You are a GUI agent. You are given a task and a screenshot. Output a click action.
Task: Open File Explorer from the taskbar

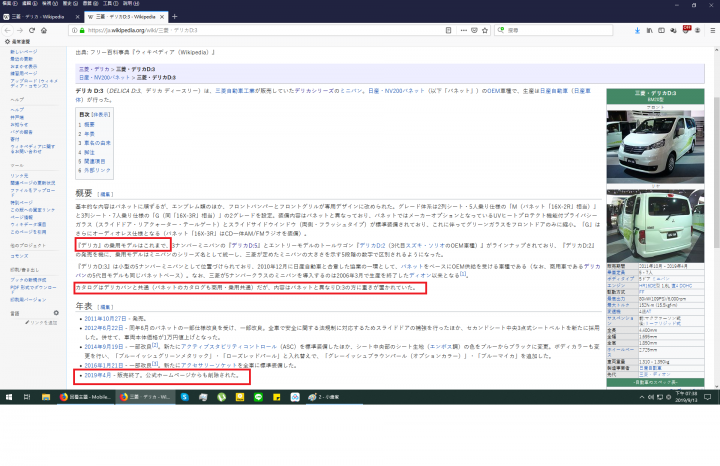tap(45, 397)
